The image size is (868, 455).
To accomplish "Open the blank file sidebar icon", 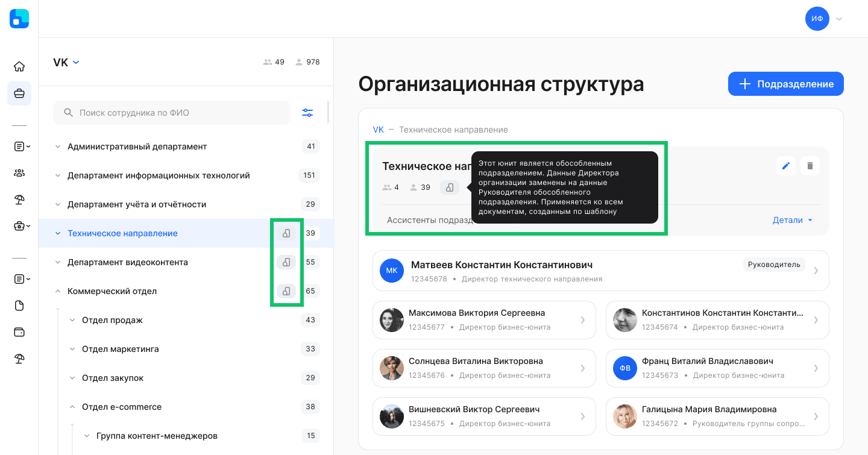I will [x=19, y=306].
